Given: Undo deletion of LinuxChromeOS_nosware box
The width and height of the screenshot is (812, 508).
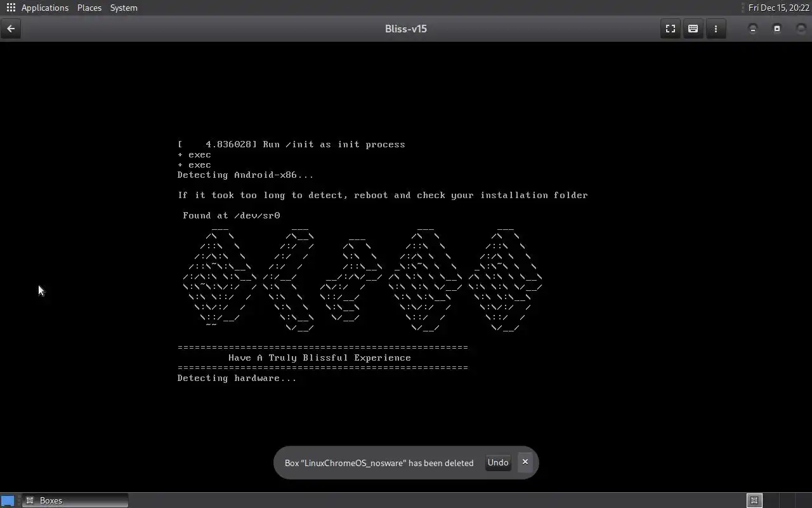Looking at the screenshot, I should pyautogui.click(x=498, y=462).
